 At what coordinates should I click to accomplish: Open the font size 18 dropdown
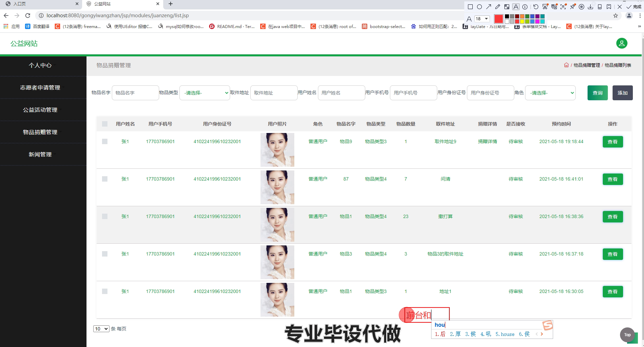click(482, 19)
